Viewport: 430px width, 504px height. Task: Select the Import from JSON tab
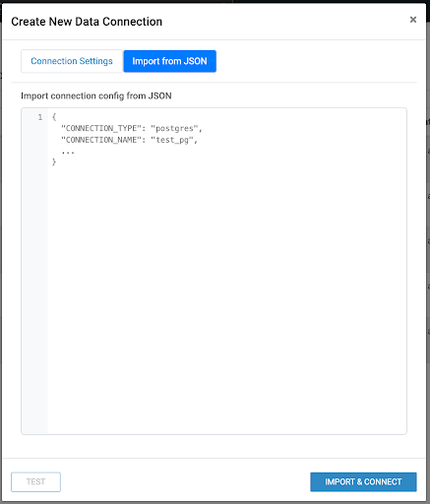[x=169, y=61]
